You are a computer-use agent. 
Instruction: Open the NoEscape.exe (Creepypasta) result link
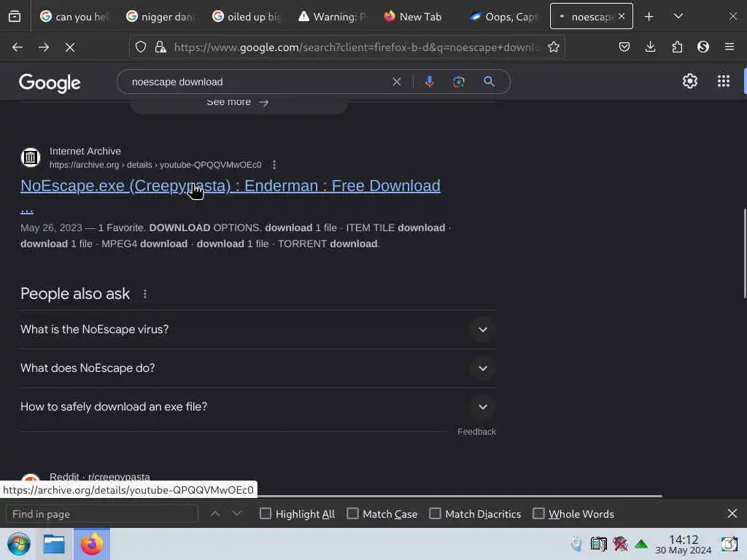coord(230,186)
